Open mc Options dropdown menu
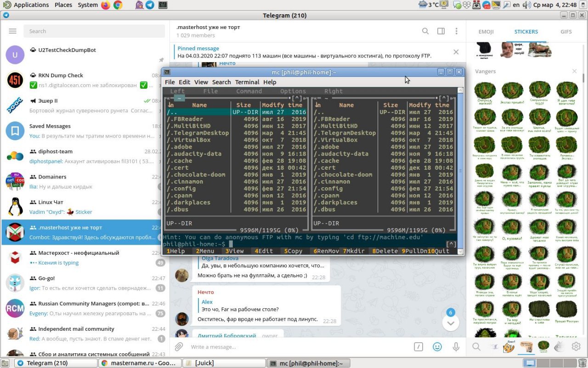 [293, 91]
